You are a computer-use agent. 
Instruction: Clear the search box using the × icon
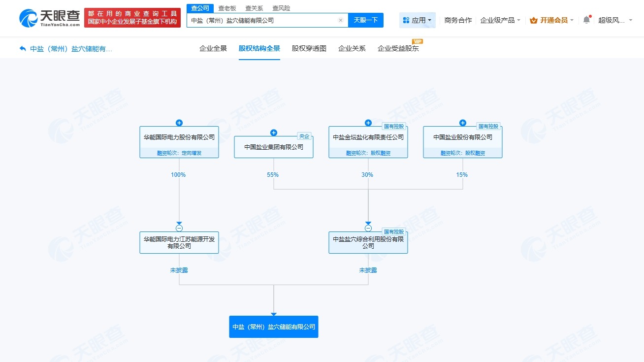pos(340,20)
